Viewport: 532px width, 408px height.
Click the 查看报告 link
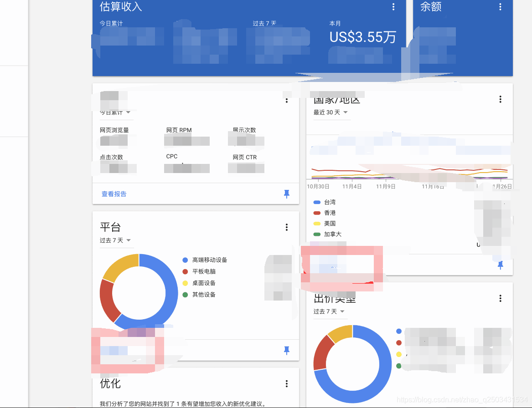pos(114,194)
